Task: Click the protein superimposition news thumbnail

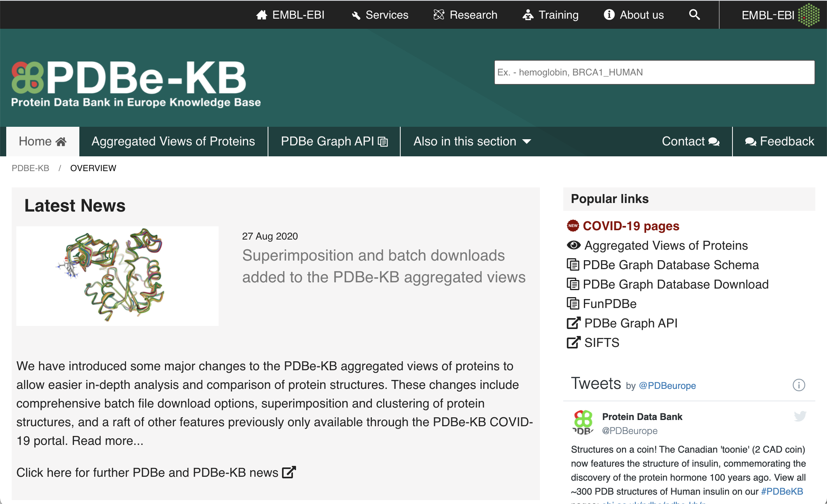Action: [117, 276]
